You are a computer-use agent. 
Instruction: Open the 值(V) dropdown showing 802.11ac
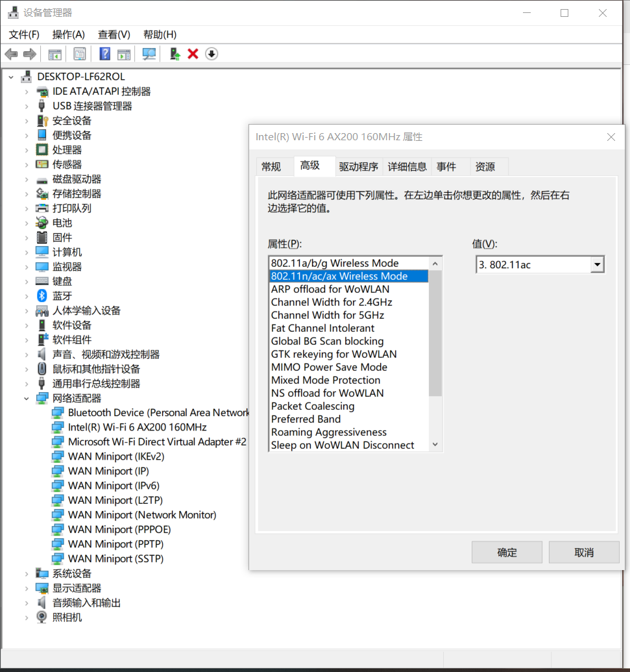pos(597,264)
